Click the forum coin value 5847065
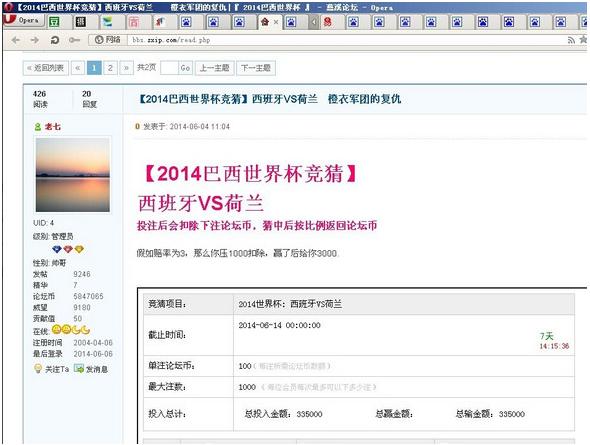Image resolution: width=590 pixels, height=445 pixels. point(88,296)
